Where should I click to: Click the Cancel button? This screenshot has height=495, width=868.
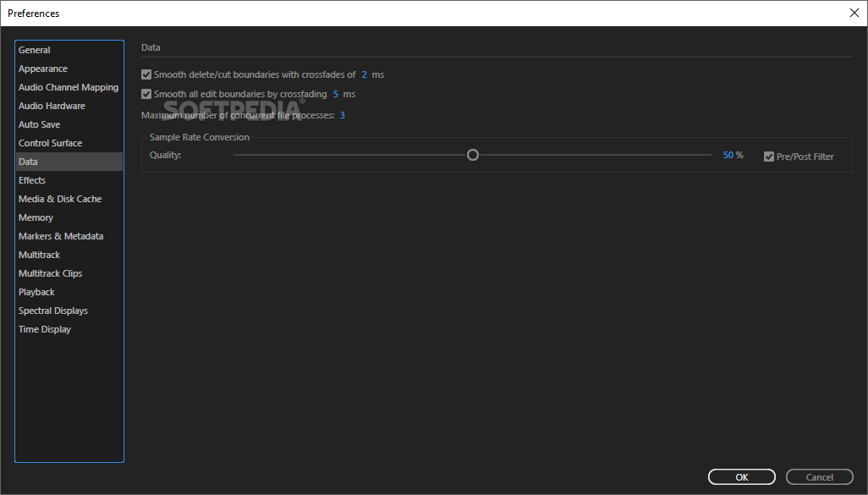point(819,477)
